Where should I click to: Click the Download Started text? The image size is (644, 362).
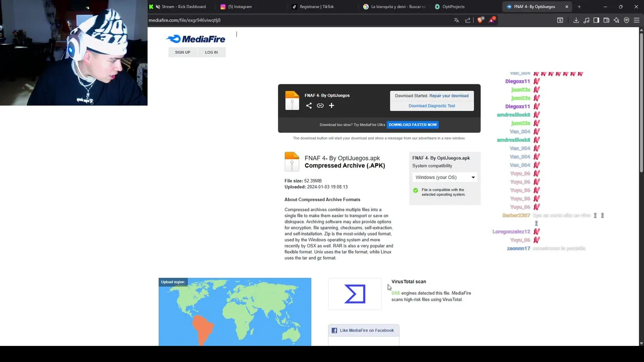point(411,96)
